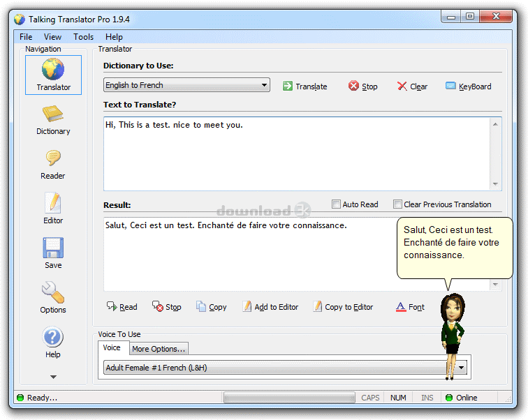
Task: Click Add to Editor
Action: pos(270,307)
